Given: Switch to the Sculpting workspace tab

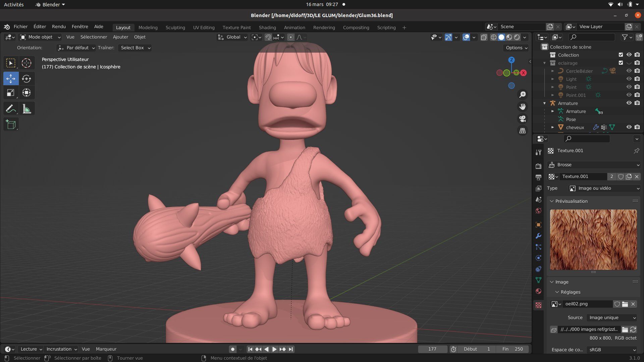Looking at the screenshot, I should [x=175, y=27].
